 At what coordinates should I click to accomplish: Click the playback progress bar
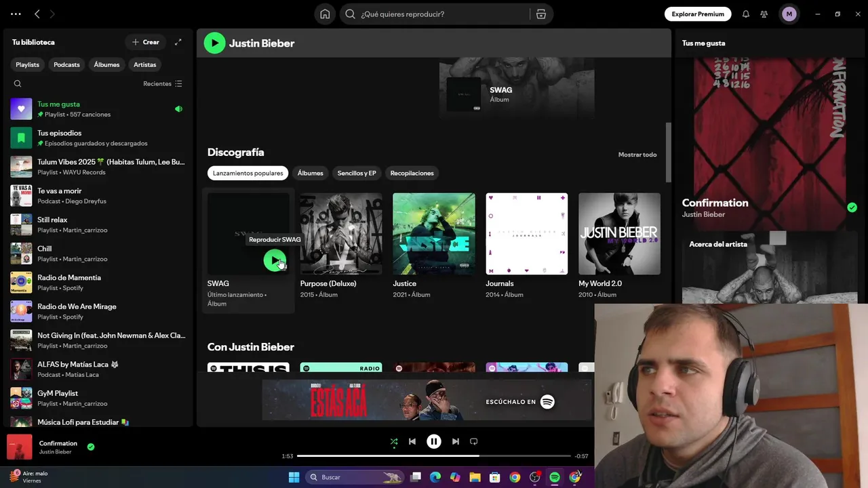pos(434,456)
